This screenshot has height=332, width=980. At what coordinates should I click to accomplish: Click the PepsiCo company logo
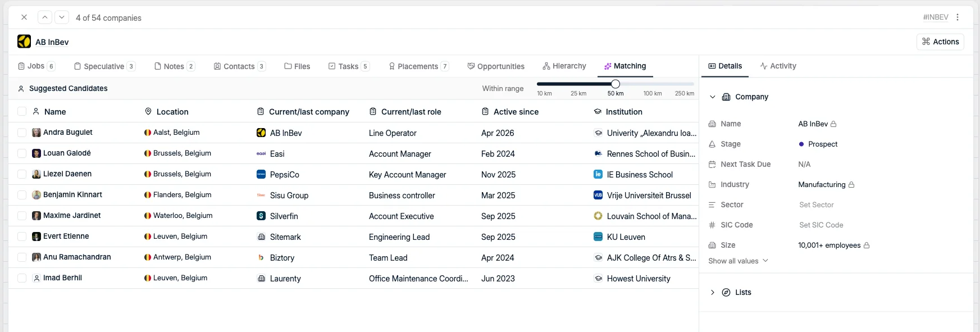point(261,174)
